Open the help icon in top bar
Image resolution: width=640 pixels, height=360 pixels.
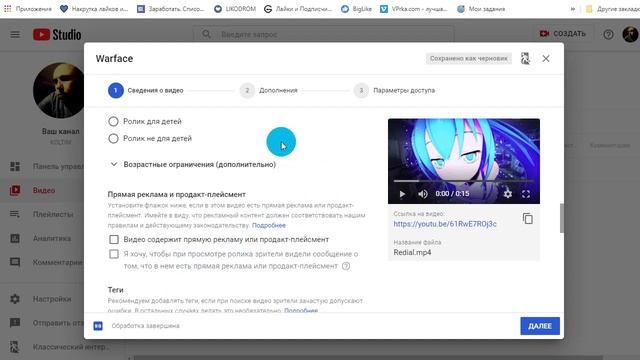(608, 35)
